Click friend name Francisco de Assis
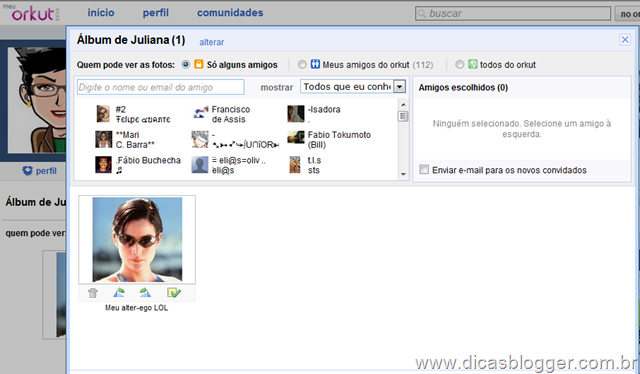Image resolution: width=640 pixels, height=374 pixels. (231, 114)
